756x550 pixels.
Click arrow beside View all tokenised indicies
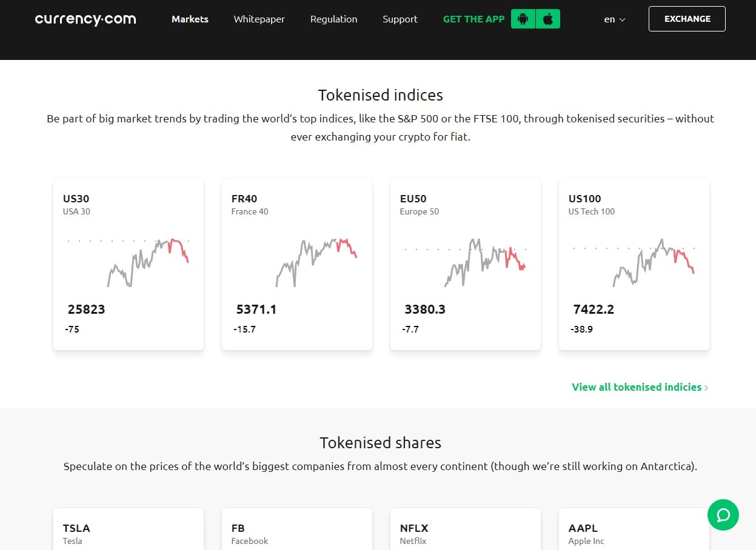(706, 388)
